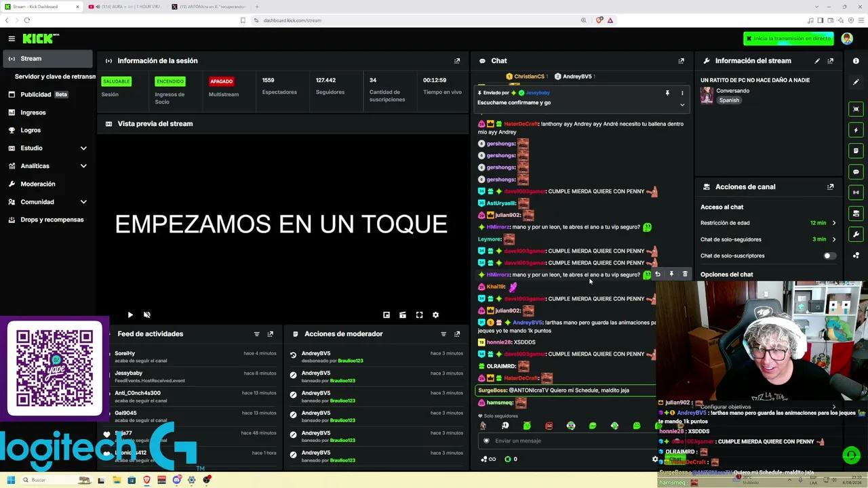This screenshot has width=868, height=488.
Task: Open info icon in the right sidebar
Action: 856,61
